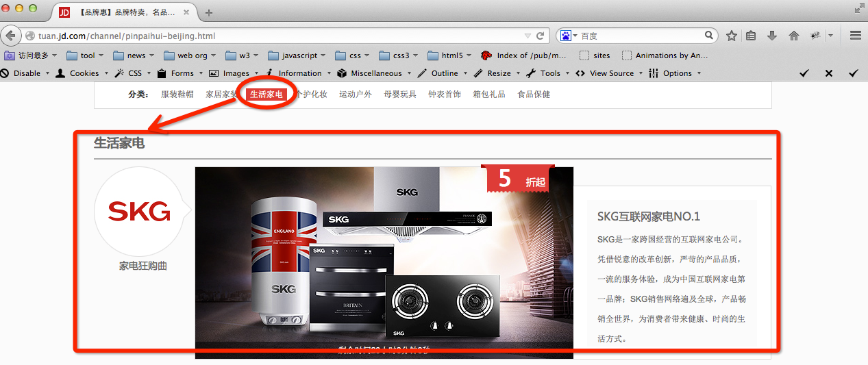The height and width of the screenshot is (365, 868).
Task: Open the javascript bookmarks folder
Action: click(297, 55)
